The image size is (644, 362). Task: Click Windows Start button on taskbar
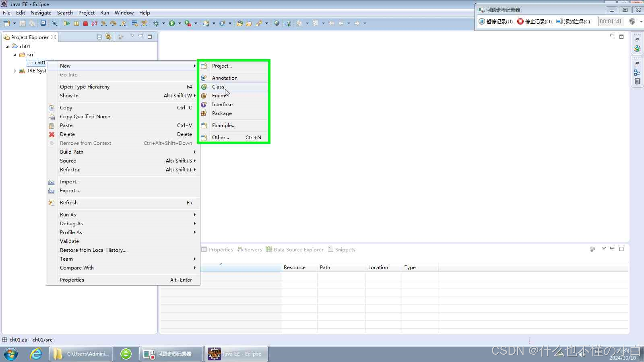click(11, 354)
